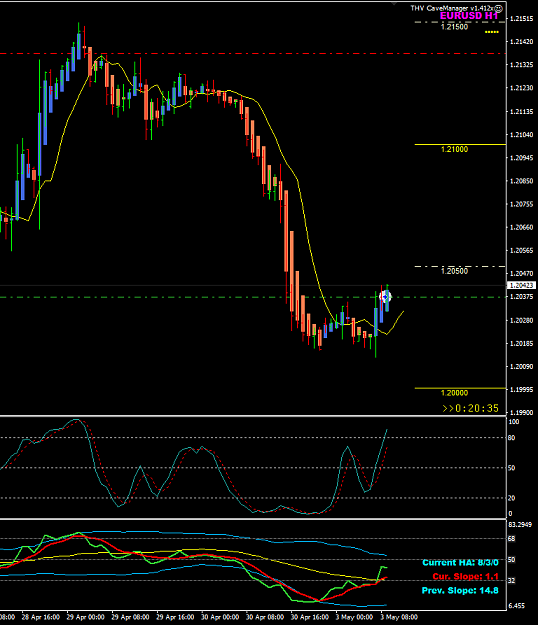Click the 68 level on bottom indicator scale
The height and width of the screenshot is (625, 538).
click(512, 539)
